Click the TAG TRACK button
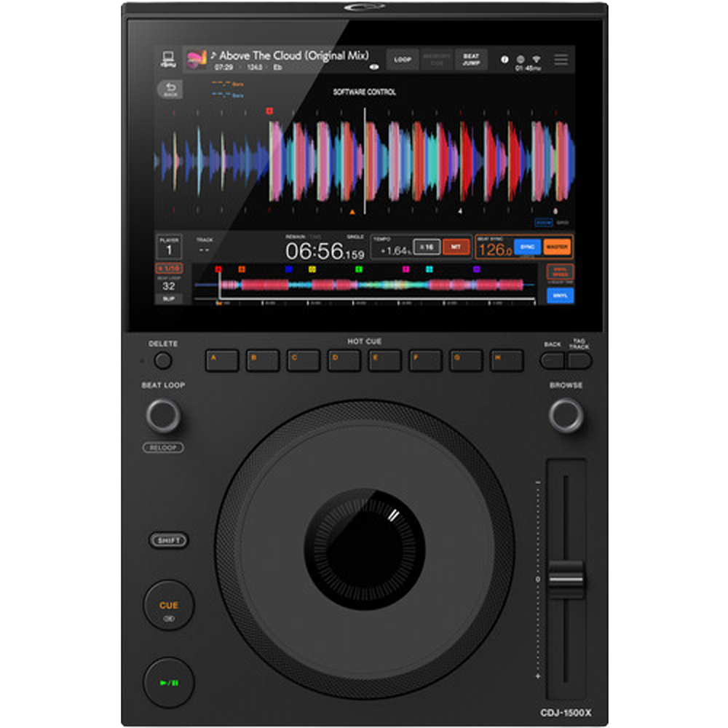Viewport: 728px width, 728px height. coord(579,361)
